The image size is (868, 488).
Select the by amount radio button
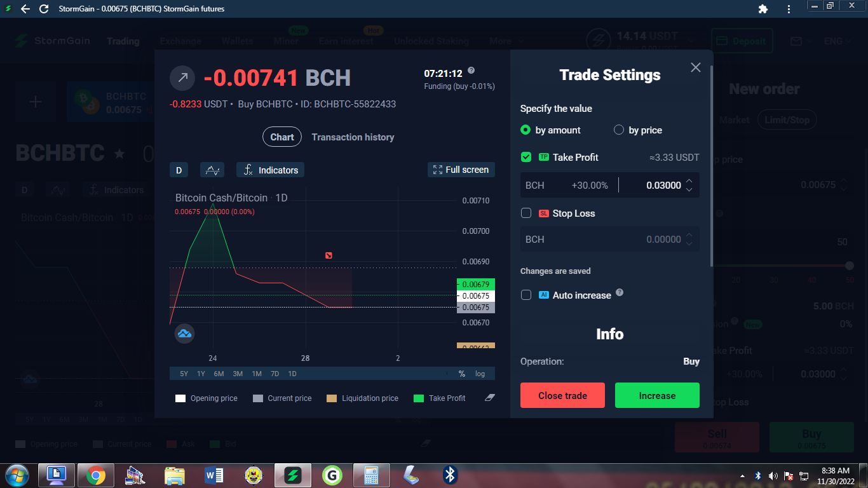(526, 130)
